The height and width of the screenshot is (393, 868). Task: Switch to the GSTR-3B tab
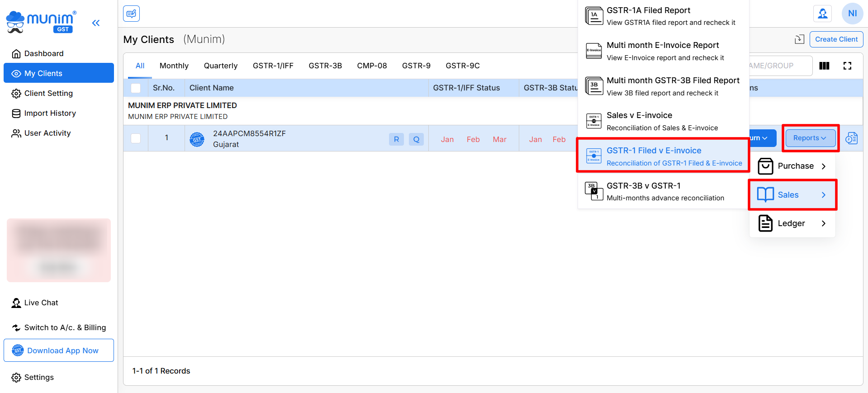(325, 66)
